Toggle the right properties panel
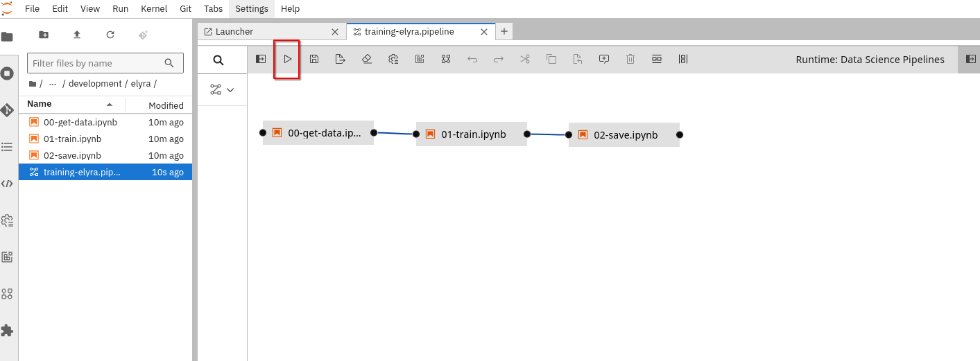980x361 pixels. click(x=970, y=60)
